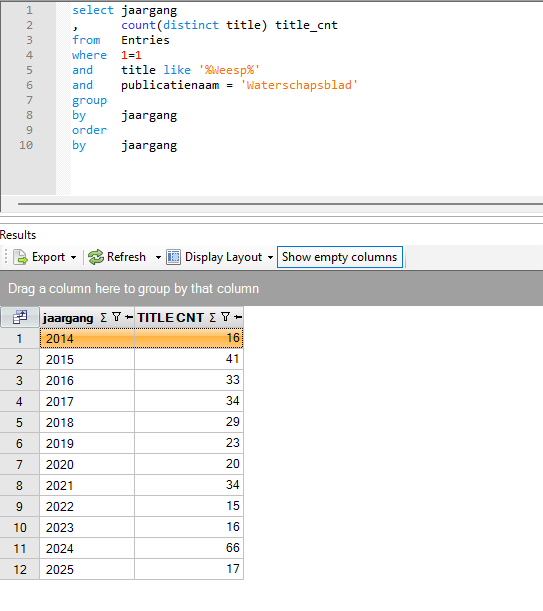Click the green Refresh icon

[x=96, y=258]
